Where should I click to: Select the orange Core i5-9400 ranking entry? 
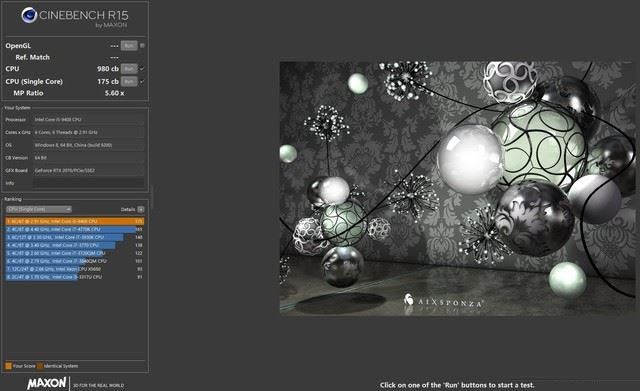click(75, 221)
